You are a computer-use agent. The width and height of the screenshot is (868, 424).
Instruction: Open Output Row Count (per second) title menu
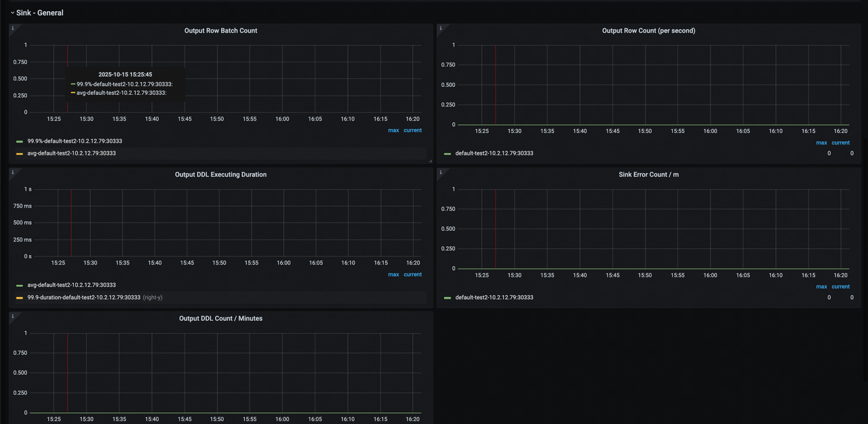point(648,31)
